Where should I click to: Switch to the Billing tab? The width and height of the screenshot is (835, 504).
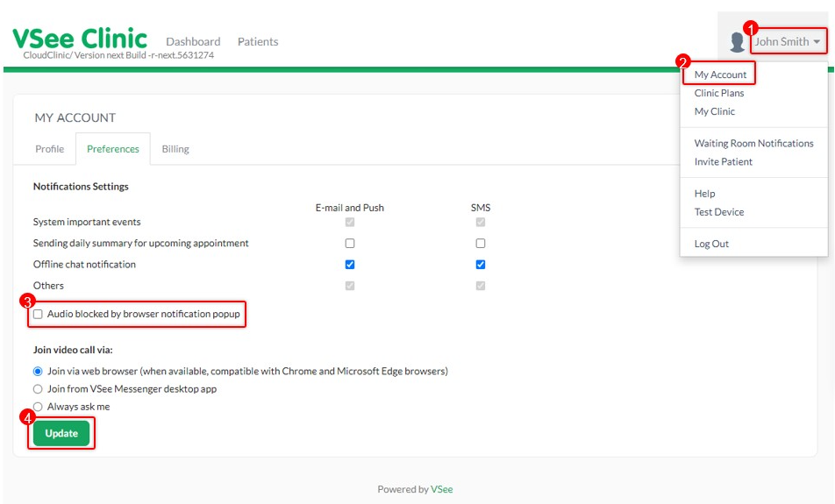coord(175,149)
